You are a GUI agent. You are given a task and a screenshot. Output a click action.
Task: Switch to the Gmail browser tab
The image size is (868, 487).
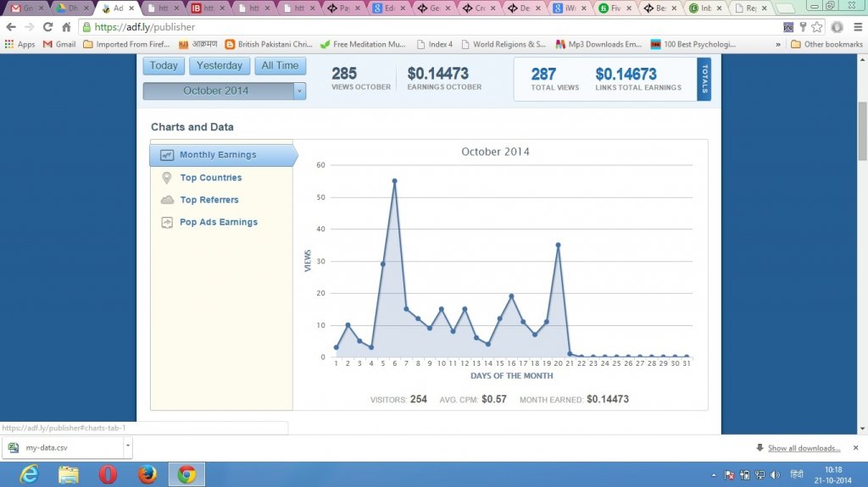[x=25, y=8]
